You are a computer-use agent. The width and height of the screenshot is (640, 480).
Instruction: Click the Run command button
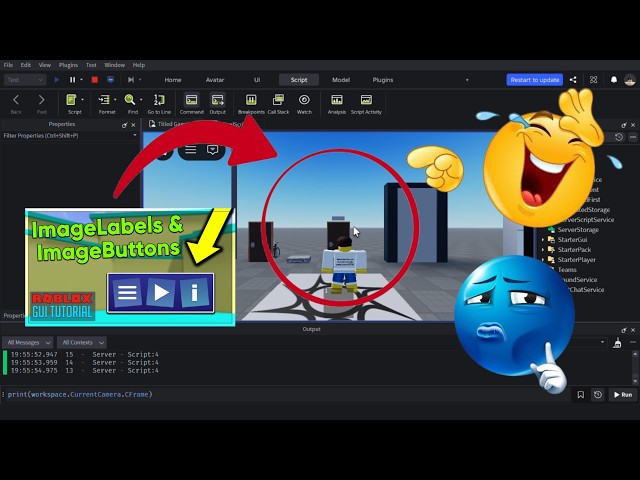click(x=623, y=395)
